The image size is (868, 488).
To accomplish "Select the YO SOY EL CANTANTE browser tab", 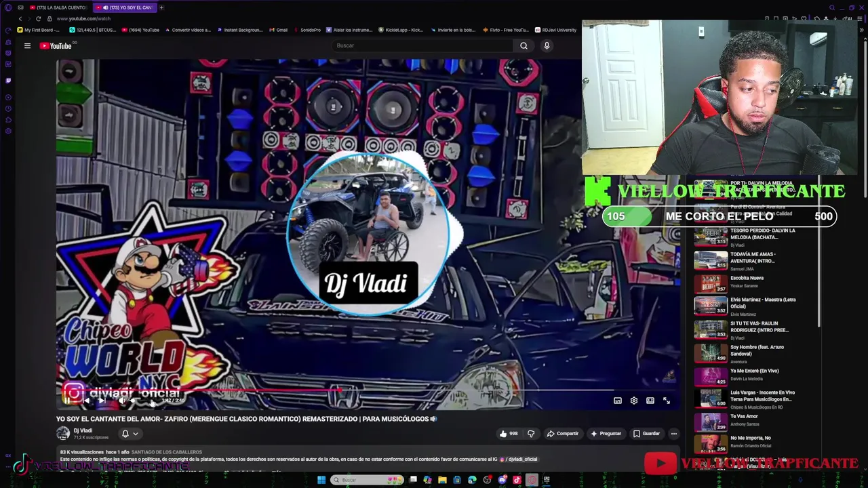I will pyautogui.click(x=124, y=7).
